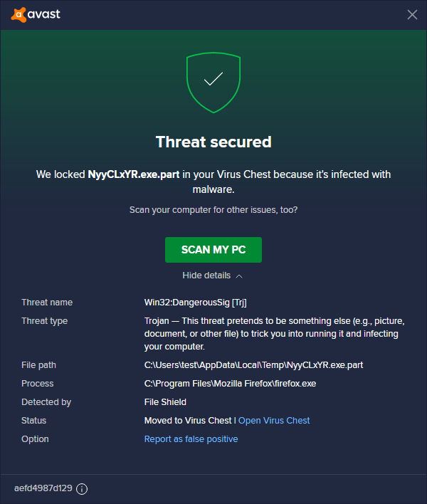Click the Threat secured heading

point(213,142)
